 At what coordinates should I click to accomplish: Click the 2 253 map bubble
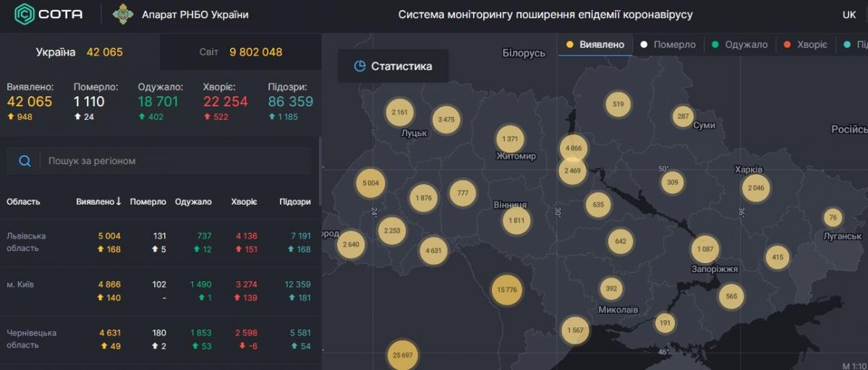tap(391, 231)
